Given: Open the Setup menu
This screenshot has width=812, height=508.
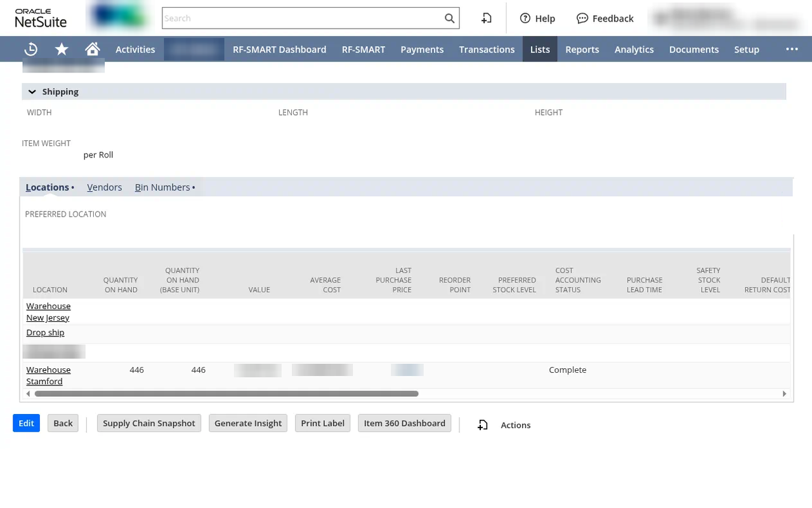Looking at the screenshot, I should [x=746, y=49].
